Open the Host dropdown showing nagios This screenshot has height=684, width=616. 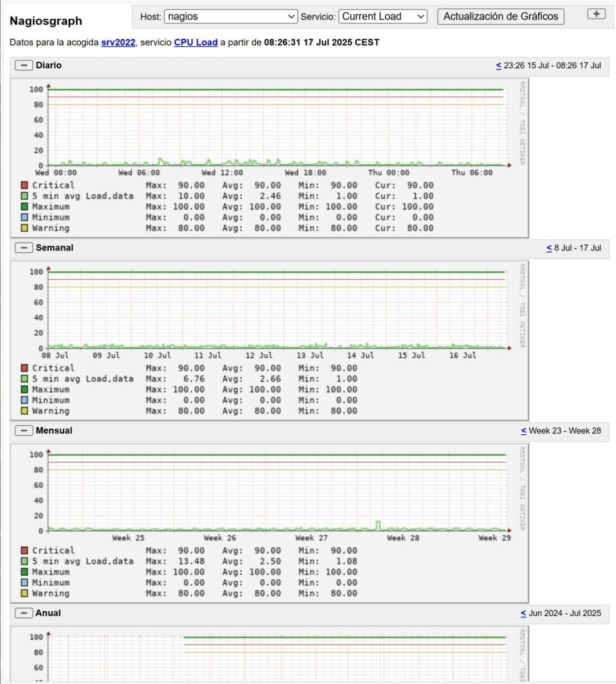click(x=230, y=17)
